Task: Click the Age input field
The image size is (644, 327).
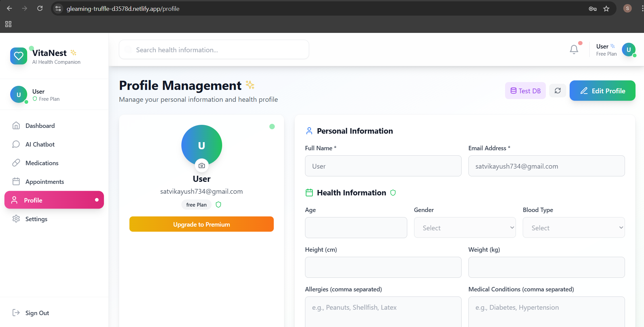Action: click(x=356, y=228)
